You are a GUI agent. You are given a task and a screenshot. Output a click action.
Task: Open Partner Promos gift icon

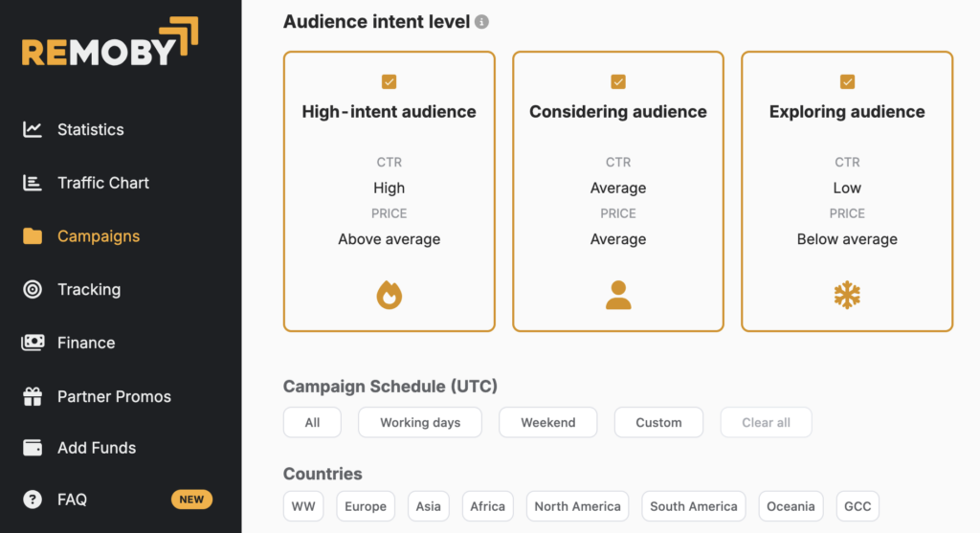tap(33, 396)
